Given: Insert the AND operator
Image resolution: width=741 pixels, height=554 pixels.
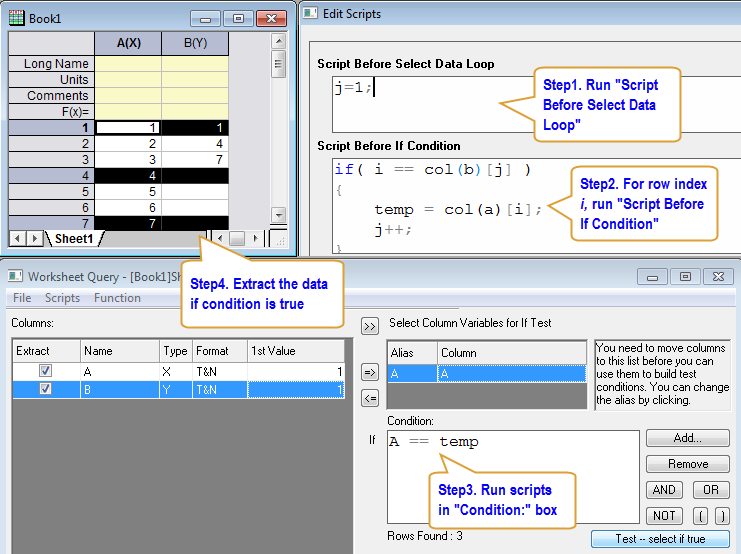Looking at the screenshot, I should [665, 490].
